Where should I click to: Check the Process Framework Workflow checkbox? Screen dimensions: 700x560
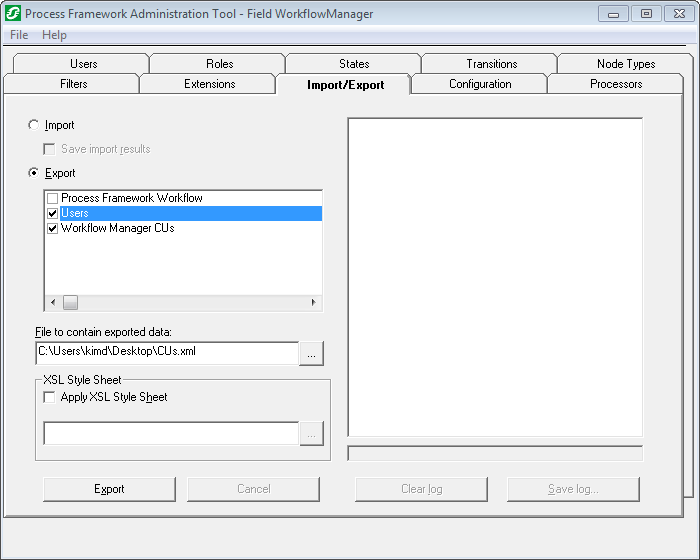point(53,198)
